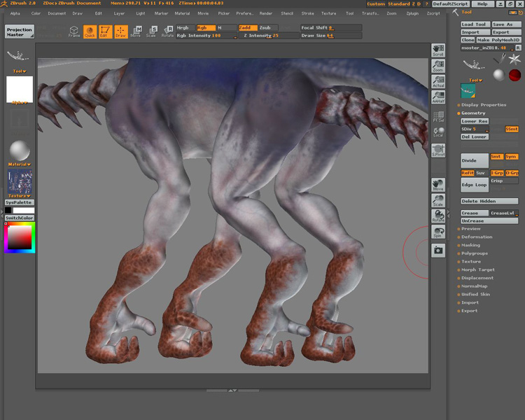Screen dimensions: 525x420
Task: Click the Rotate icon beside the canvas
Action: click(x=438, y=216)
